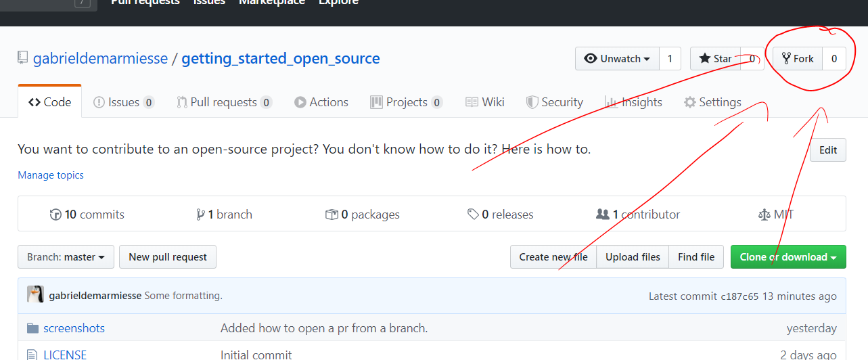Open Clone or download dropdown
868x360 pixels.
tap(788, 257)
